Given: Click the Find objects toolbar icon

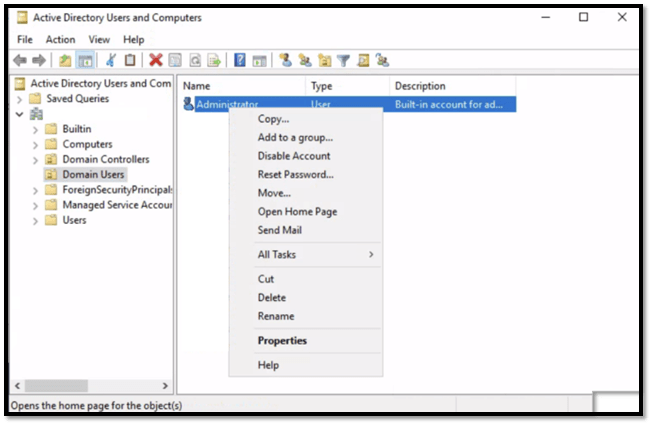Looking at the screenshot, I should 364,61.
